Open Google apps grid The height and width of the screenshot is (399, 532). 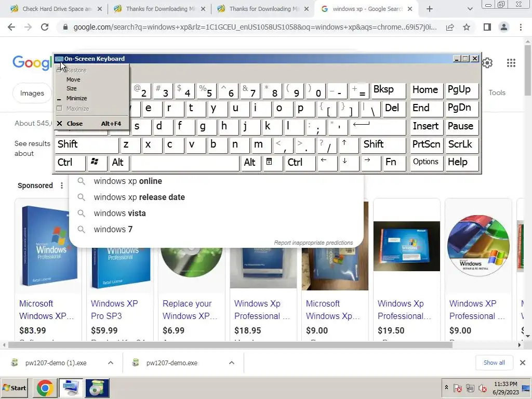coord(511,63)
